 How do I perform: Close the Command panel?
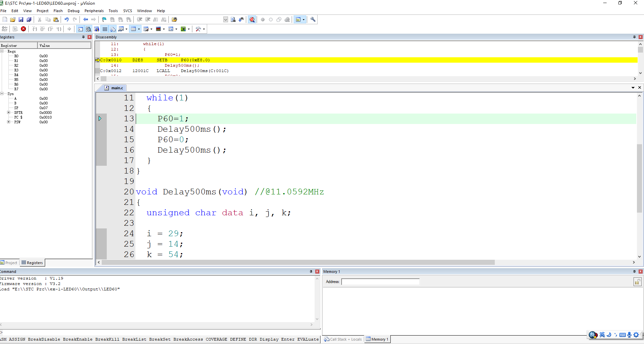point(317,272)
